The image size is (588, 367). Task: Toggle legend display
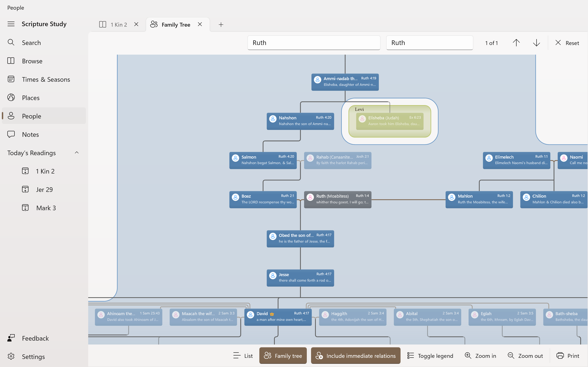(430, 356)
